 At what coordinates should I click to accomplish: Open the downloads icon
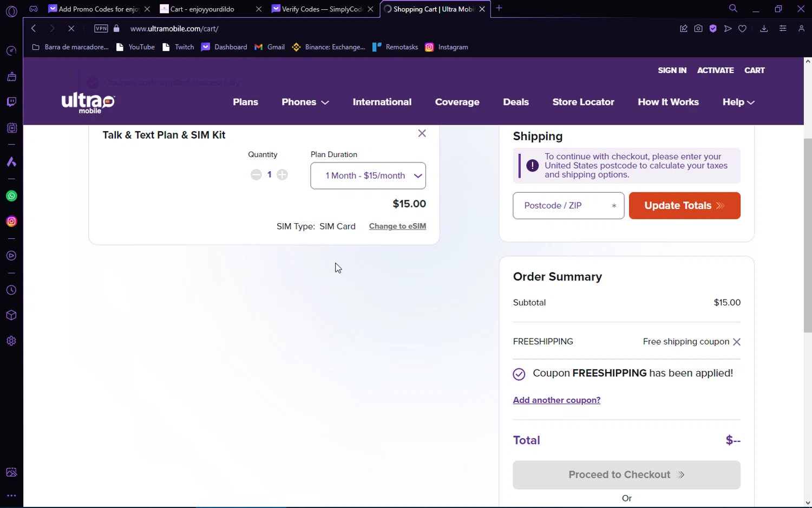pos(764,29)
